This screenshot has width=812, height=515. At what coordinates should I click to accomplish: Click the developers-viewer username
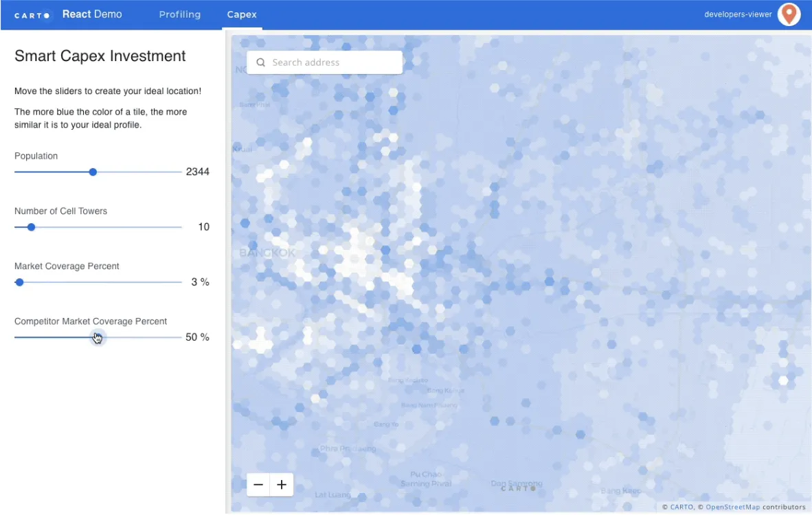coord(738,14)
